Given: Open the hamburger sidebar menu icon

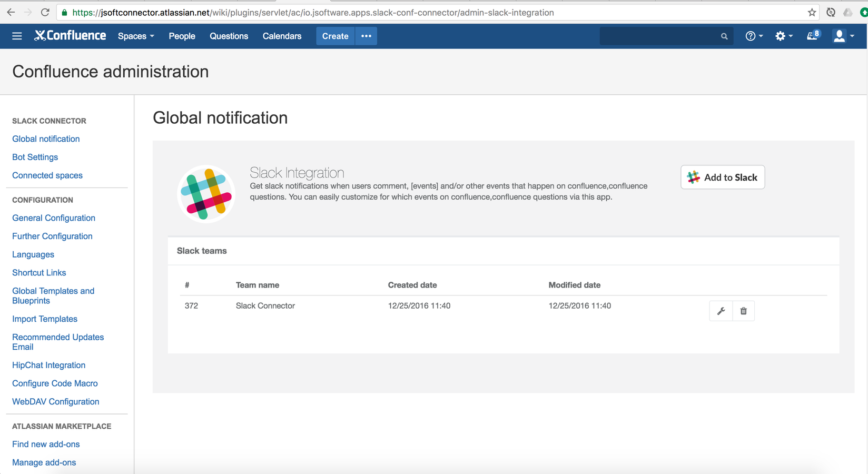Looking at the screenshot, I should (17, 36).
